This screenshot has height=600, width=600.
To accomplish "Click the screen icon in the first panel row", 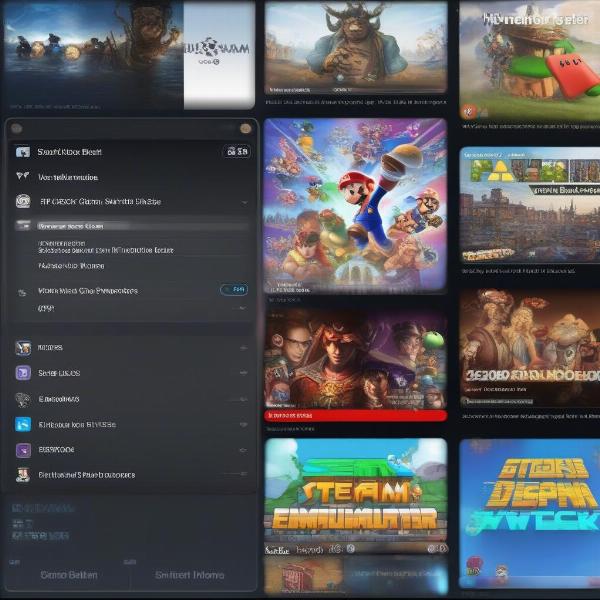I will click(23, 152).
